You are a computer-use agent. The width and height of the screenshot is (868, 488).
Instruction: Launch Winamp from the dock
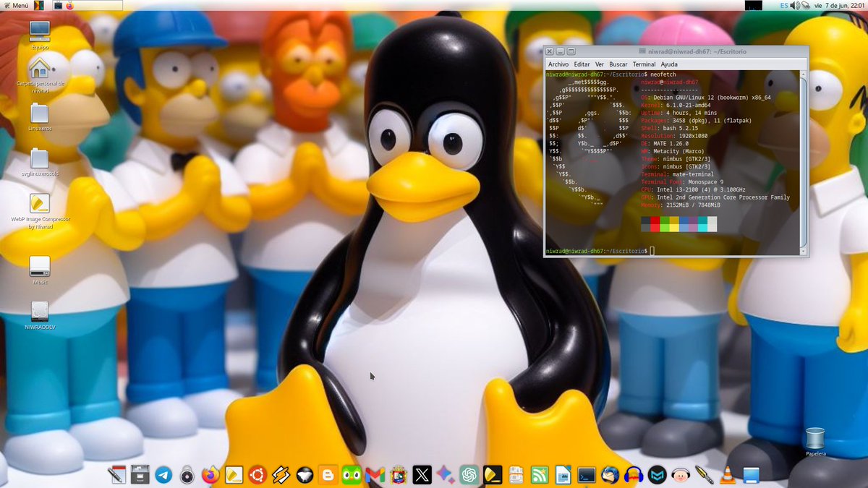click(x=279, y=475)
